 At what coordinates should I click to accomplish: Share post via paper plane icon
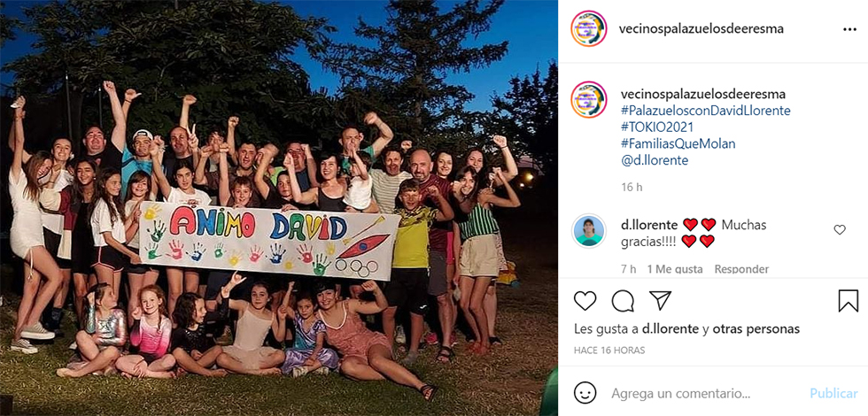click(x=660, y=300)
